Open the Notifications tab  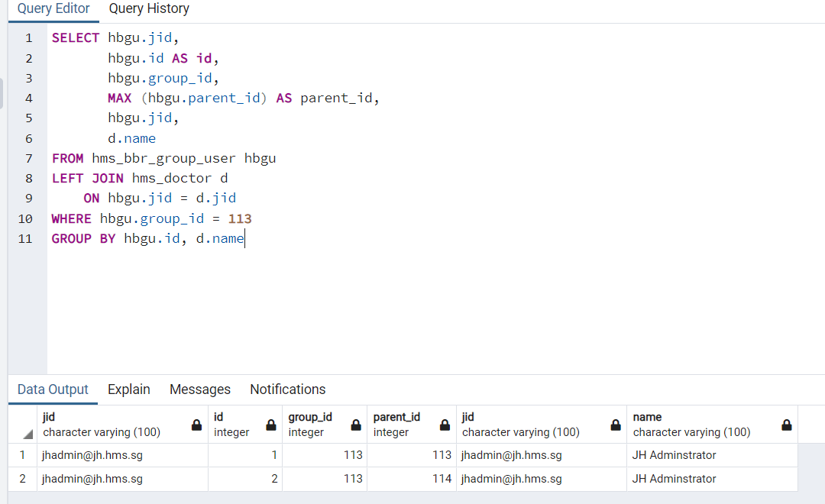click(x=287, y=389)
